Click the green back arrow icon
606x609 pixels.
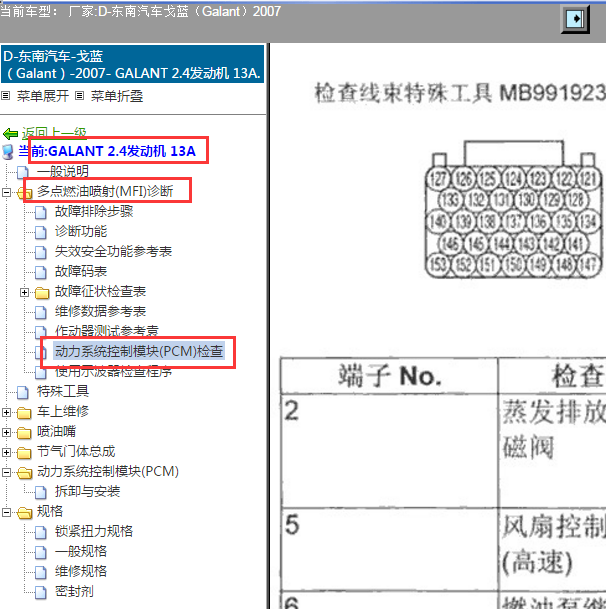10,134
